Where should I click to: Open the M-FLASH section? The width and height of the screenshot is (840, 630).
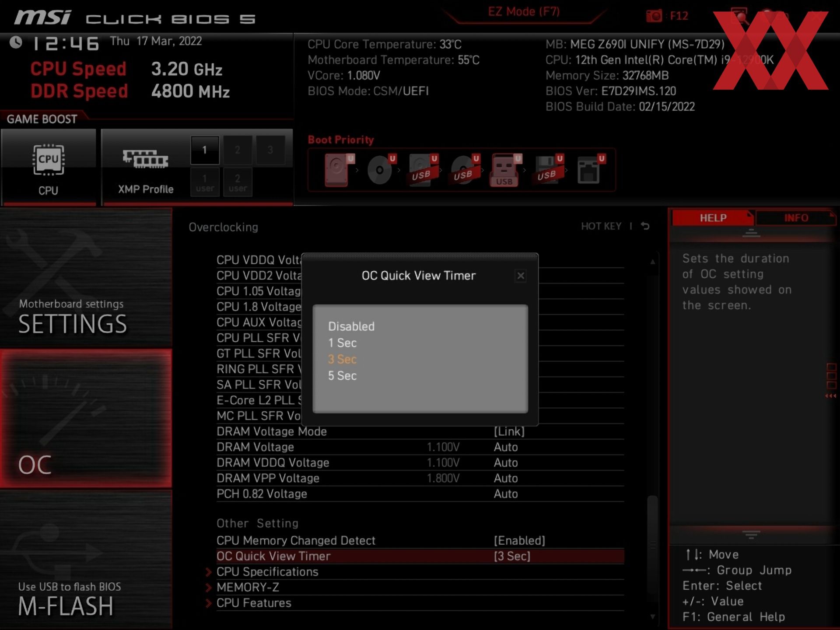(x=86, y=559)
